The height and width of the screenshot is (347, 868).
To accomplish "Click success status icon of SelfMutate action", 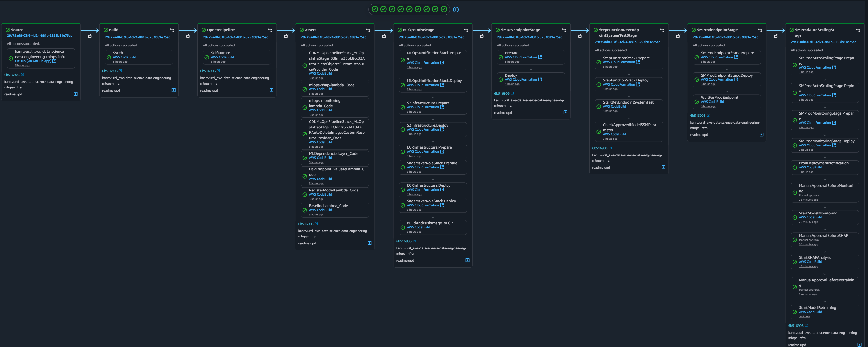I will [207, 57].
